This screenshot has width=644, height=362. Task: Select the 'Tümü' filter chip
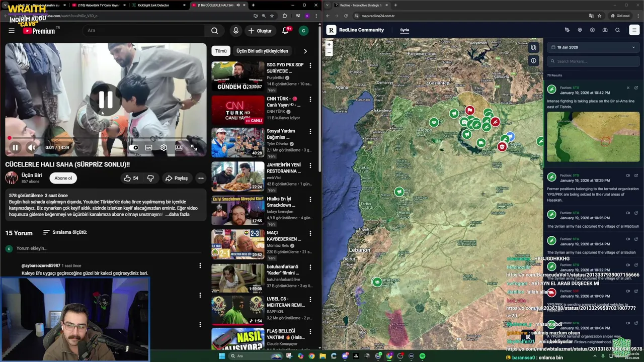(x=221, y=51)
